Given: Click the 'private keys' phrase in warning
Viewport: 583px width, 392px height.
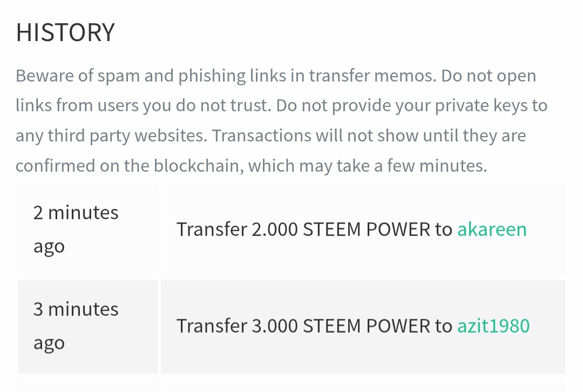Looking at the screenshot, I should [462, 106].
